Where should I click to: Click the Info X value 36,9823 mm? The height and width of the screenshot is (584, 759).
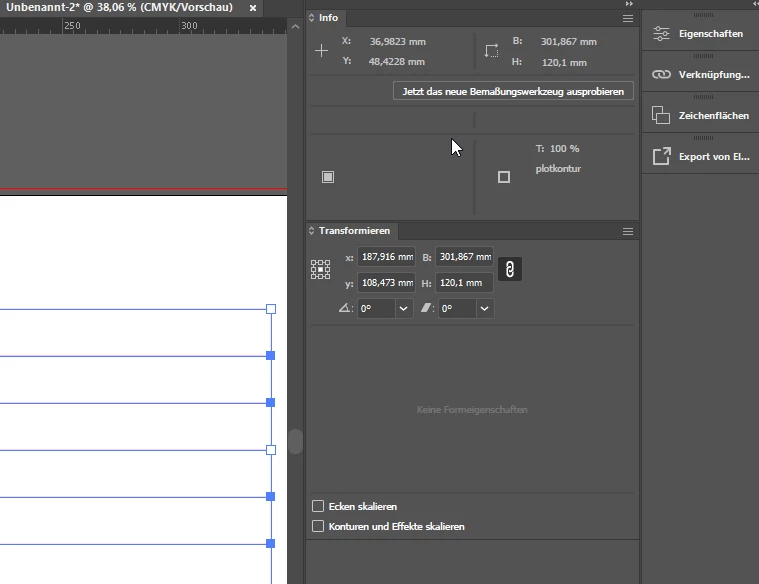397,42
